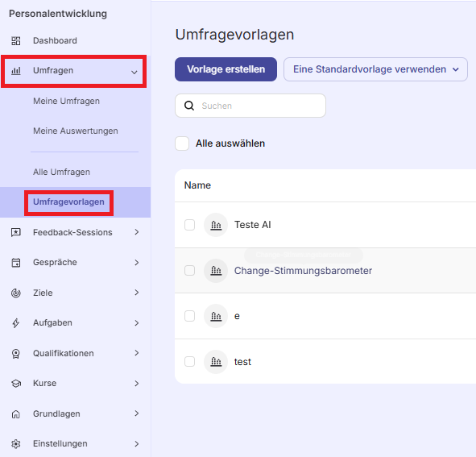Screen dimensions: 476x457
Task: Check the box for Teste AI
Action: pos(190,225)
